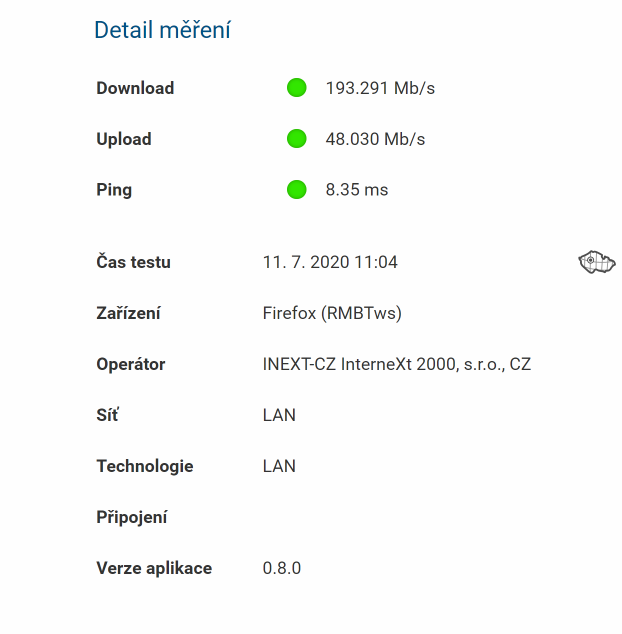Click the Firefox (RMBTws) device value
The width and height of the screenshot is (622, 634).
(x=332, y=313)
